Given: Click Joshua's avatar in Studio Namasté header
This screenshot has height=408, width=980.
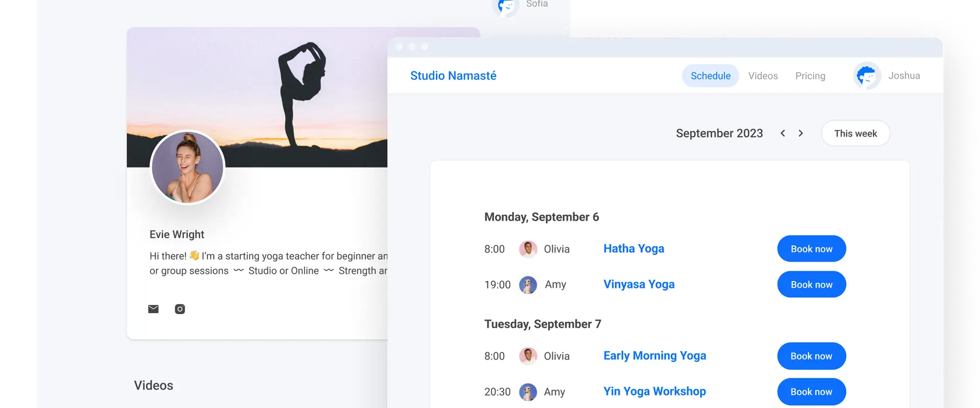Looking at the screenshot, I should tap(867, 76).
